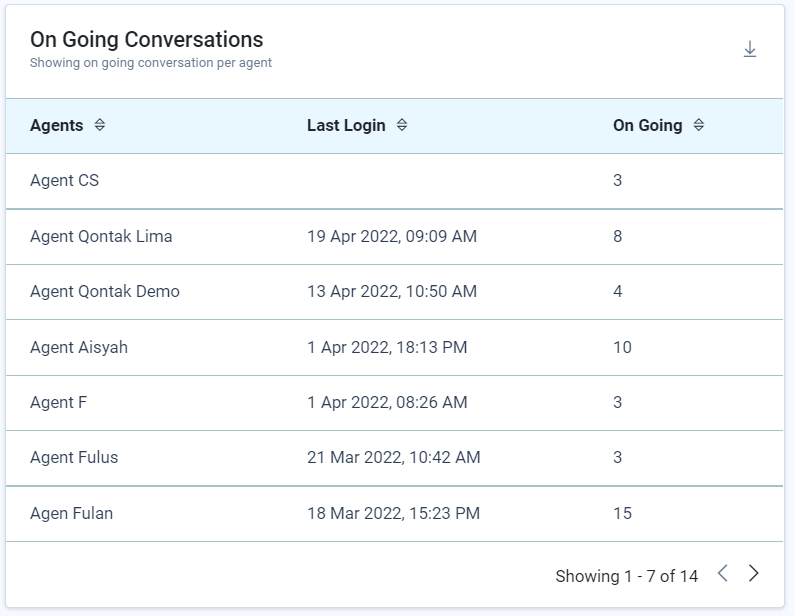Go to previous page arrow

click(722, 573)
